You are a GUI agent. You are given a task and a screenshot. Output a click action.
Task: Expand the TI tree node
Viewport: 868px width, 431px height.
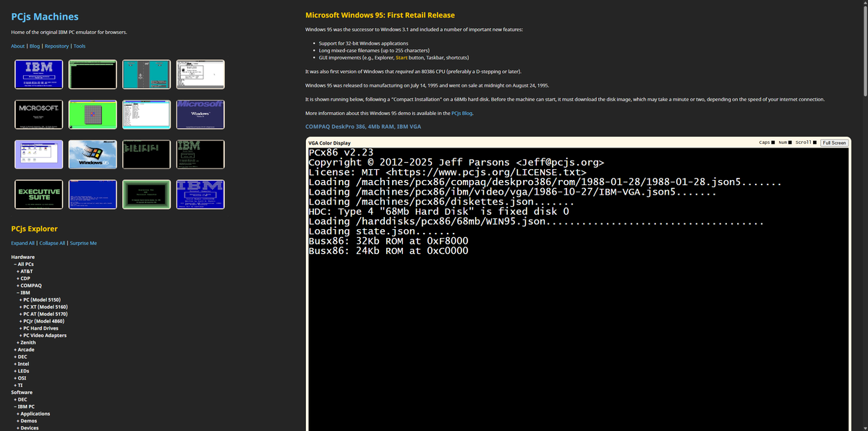(x=18, y=385)
